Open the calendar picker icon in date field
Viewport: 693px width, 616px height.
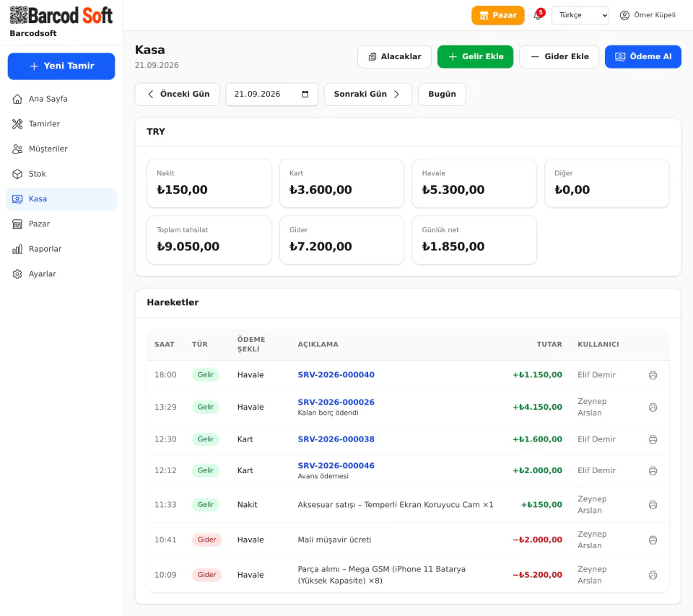tap(305, 94)
